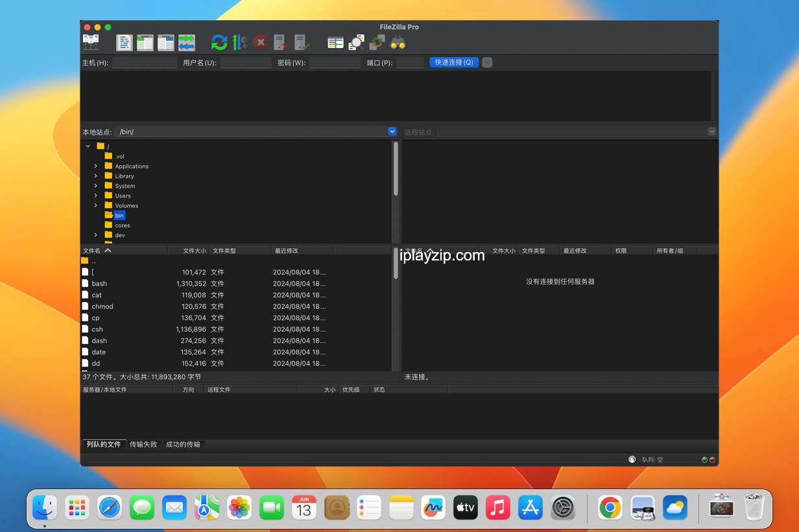Open Finder in the Dock

pos(45,507)
